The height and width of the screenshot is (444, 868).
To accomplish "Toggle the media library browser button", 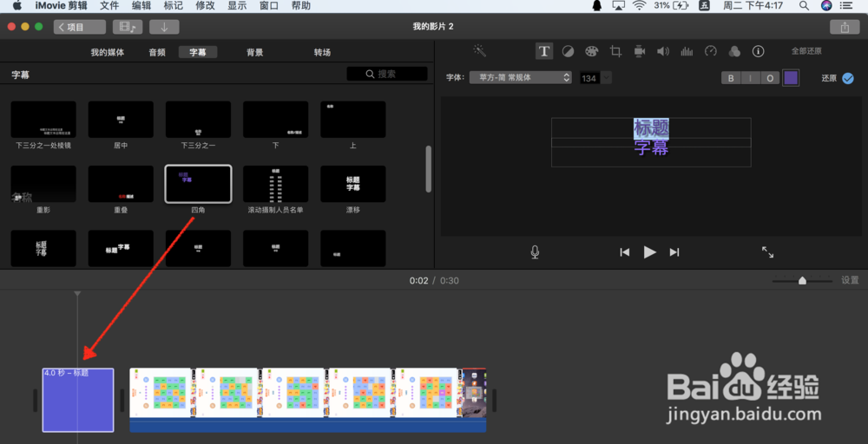I will pyautogui.click(x=128, y=27).
